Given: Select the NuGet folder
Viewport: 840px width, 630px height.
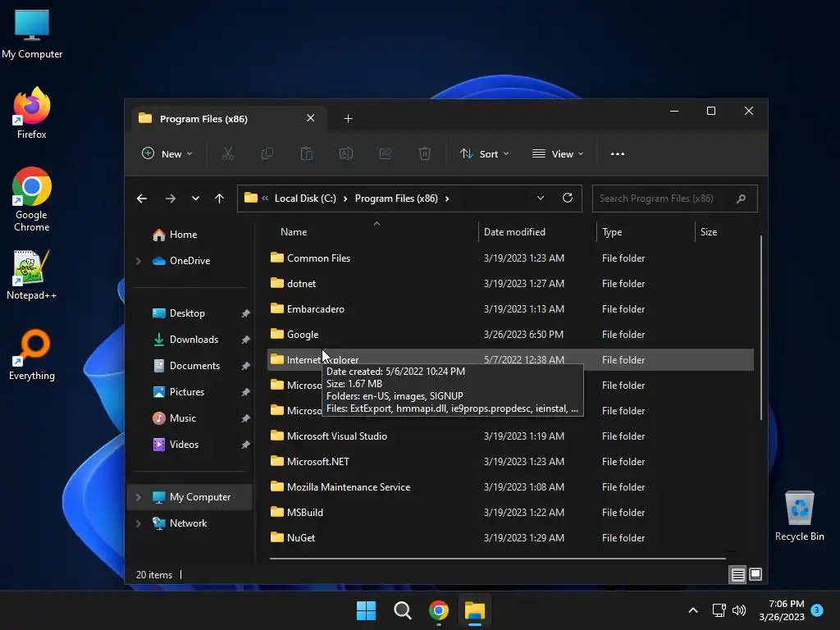Looking at the screenshot, I should click(510, 538).
